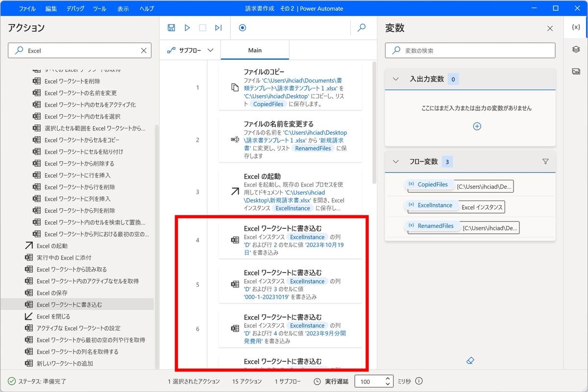Select 'Excel ワークシートの名前を変更' action
This screenshot has height=392, width=588.
pyautogui.click(x=80, y=93)
